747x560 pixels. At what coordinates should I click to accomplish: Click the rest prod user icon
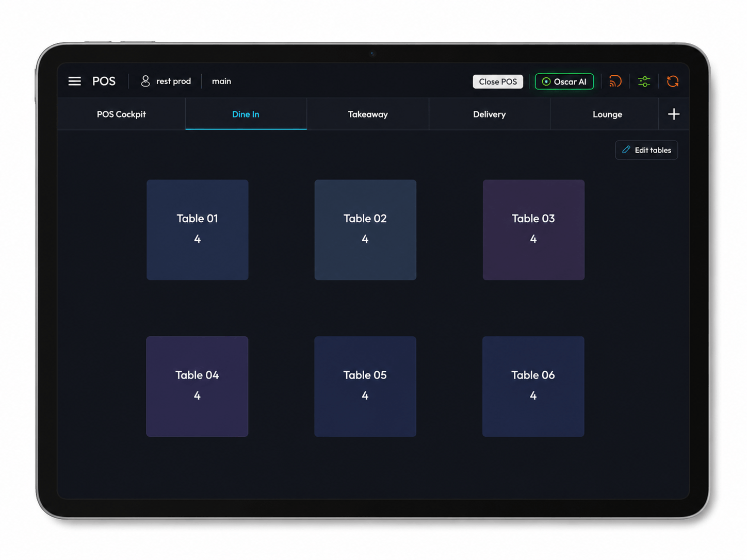pos(145,81)
